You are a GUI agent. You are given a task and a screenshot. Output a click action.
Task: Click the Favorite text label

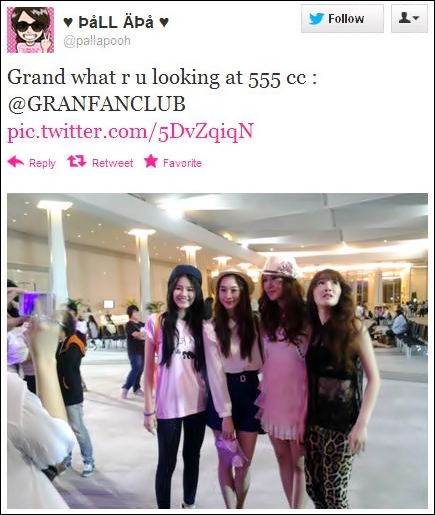(182, 163)
